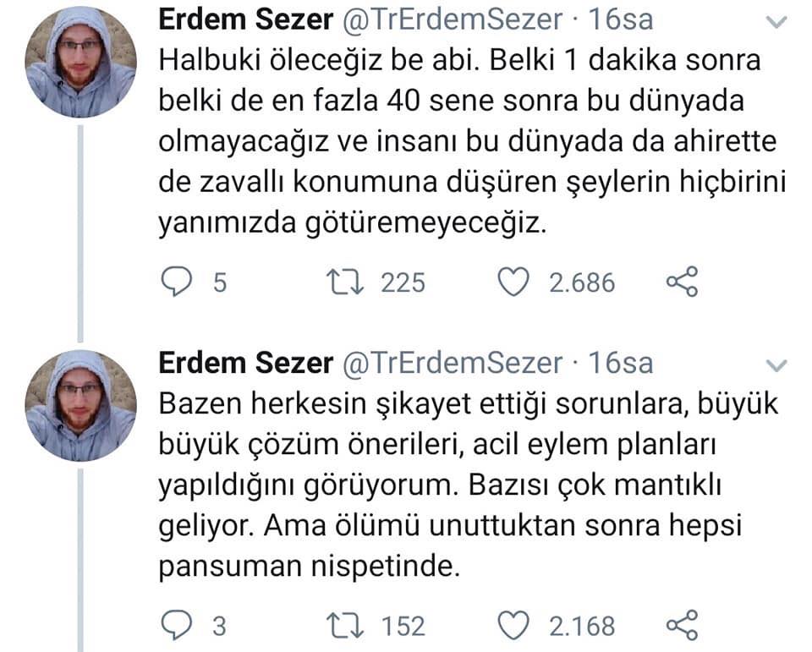This screenshot has height=652, width=812.
Task: Open the second tweet's options chevron
Action: [776, 365]
